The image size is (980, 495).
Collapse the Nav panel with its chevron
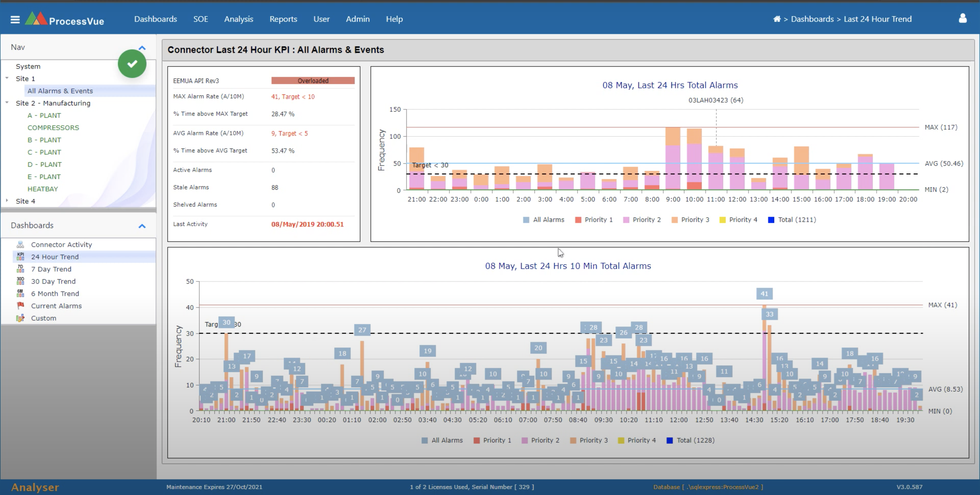pyautogui.click(x=142, y=47)
